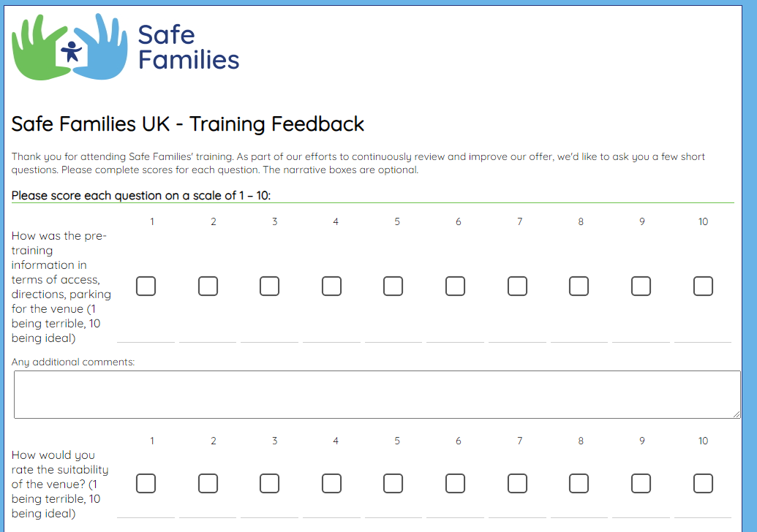
Task: Select score 10 for venue suitability
Action: tap(703, 483)
